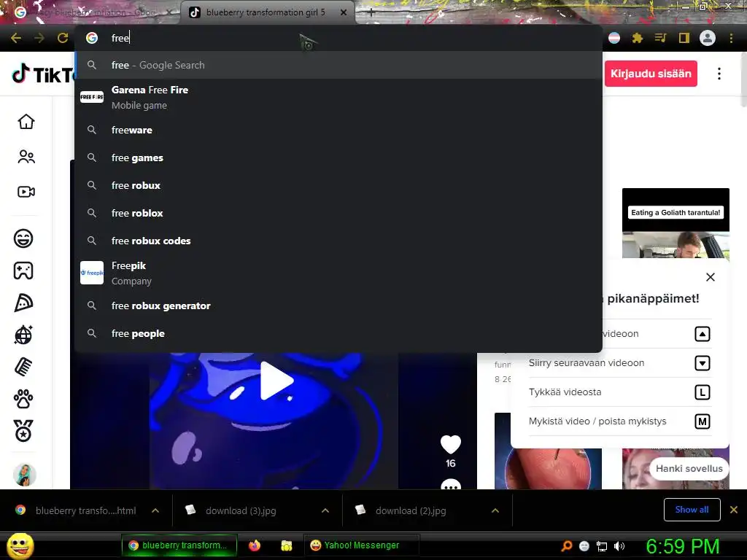Screen dimensions: 747x560
Task: Click the Firefox icon in the taskbar
Action: 255,545
